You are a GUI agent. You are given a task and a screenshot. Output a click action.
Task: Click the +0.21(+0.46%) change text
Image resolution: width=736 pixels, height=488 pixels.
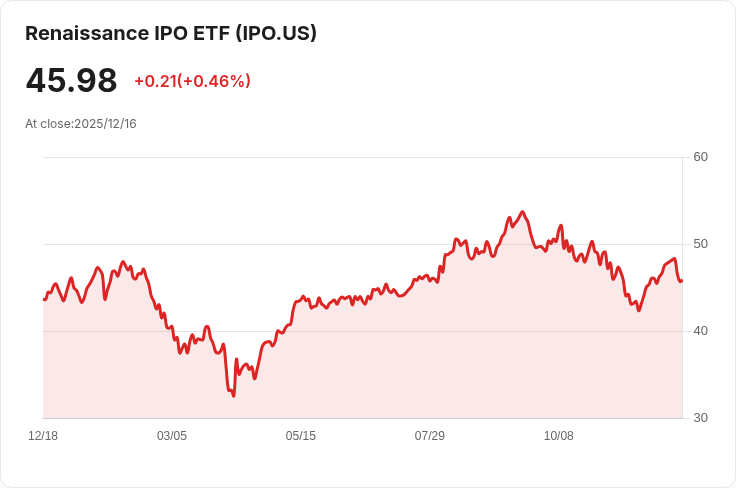(x=192, y=81)
